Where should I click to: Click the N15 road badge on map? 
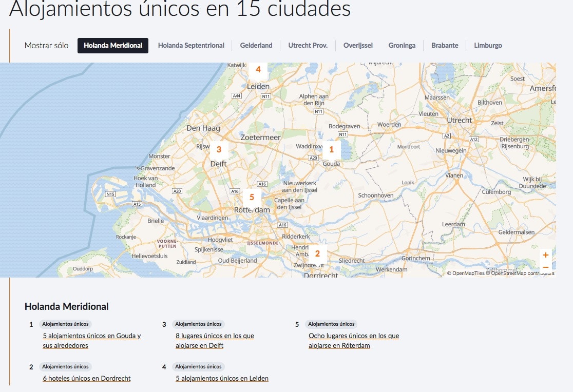[110, 194]
